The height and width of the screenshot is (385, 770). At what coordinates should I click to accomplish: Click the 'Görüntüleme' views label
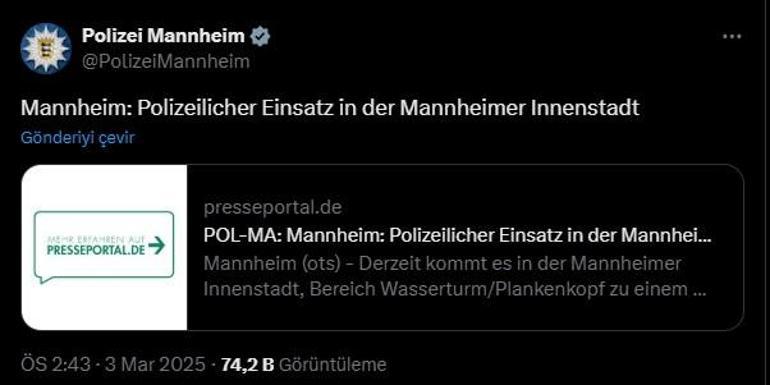332,364
